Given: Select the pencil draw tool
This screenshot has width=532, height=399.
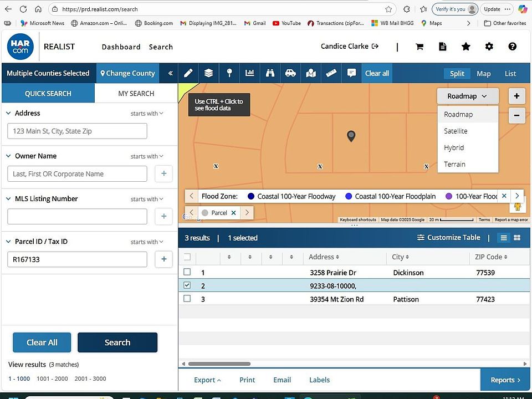Looking at the screenshot, I should tap(188, 73).
